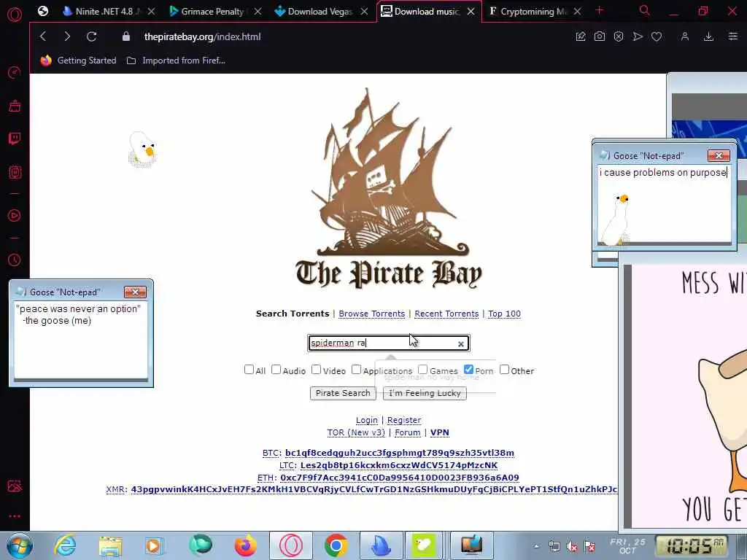Open the Player icon in sidebar

[15, 215]
